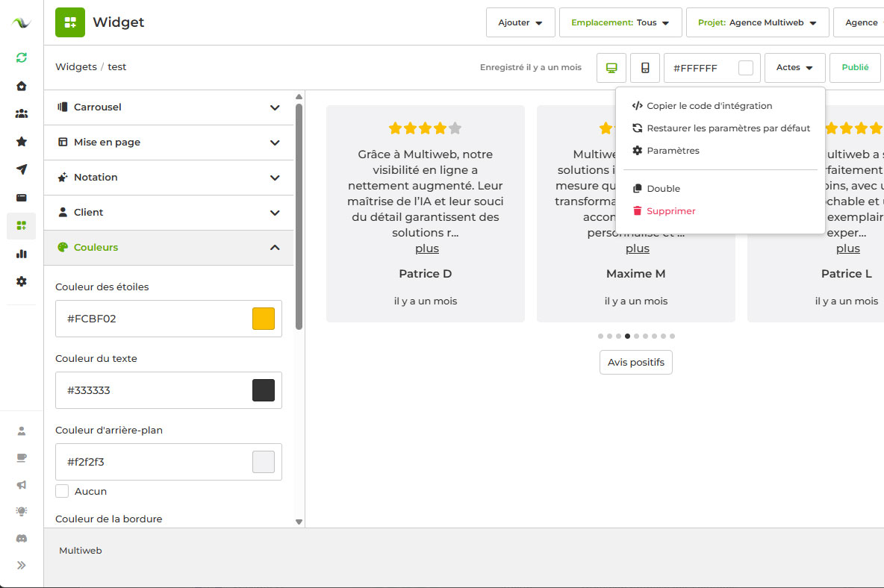Click the Avis positifs button

coord(635,363)
